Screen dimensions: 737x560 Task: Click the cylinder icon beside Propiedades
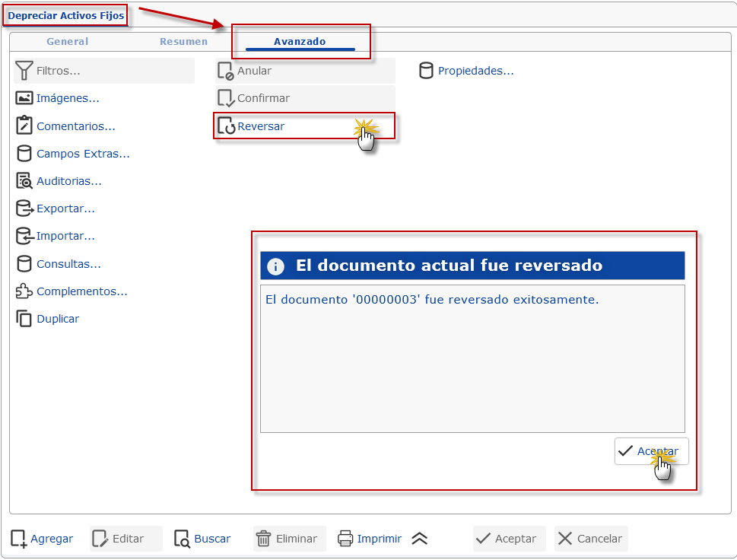click(426, 71)
